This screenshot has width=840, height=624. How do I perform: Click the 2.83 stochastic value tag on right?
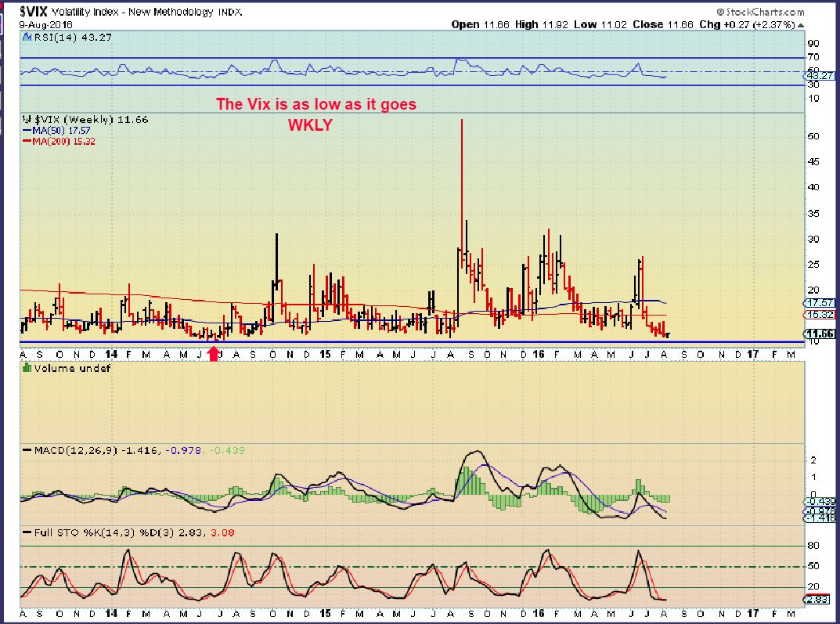[x=820, y=600]
